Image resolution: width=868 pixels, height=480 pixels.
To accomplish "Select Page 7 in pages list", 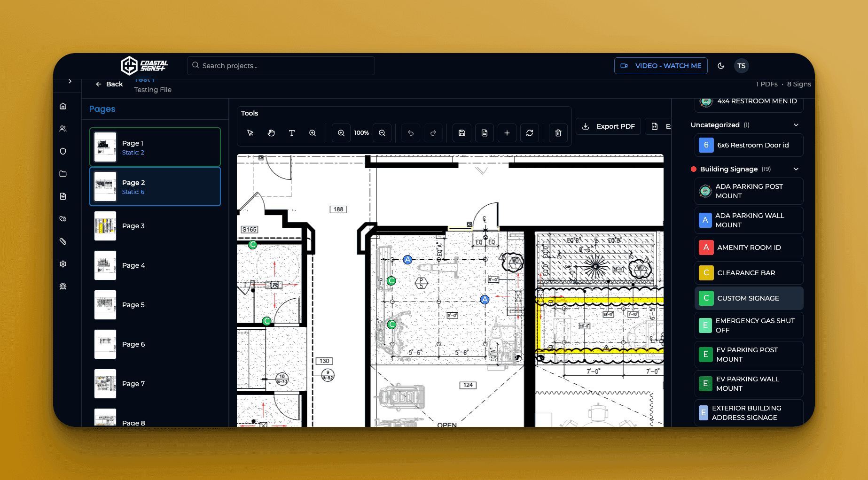I will tap(155, 384).
